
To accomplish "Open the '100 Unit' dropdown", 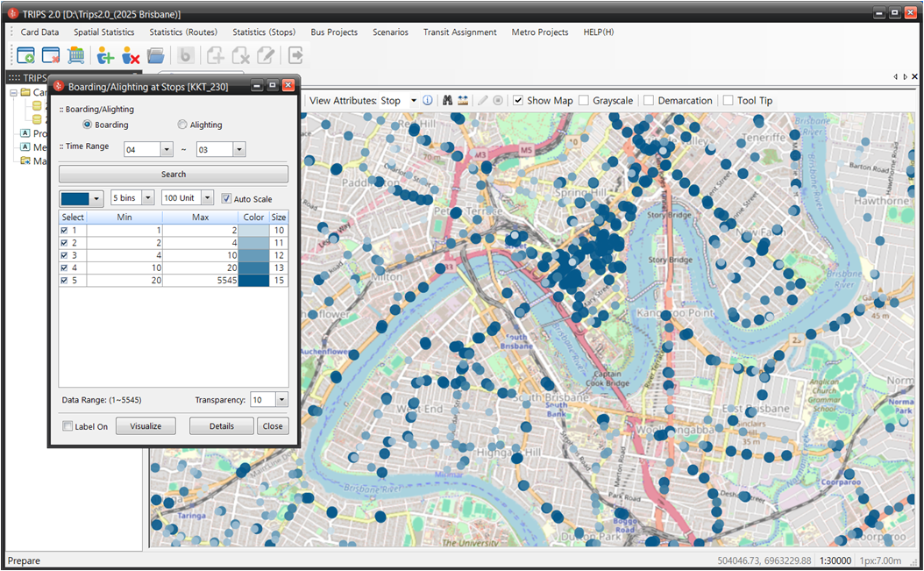I will coord(208,198).
